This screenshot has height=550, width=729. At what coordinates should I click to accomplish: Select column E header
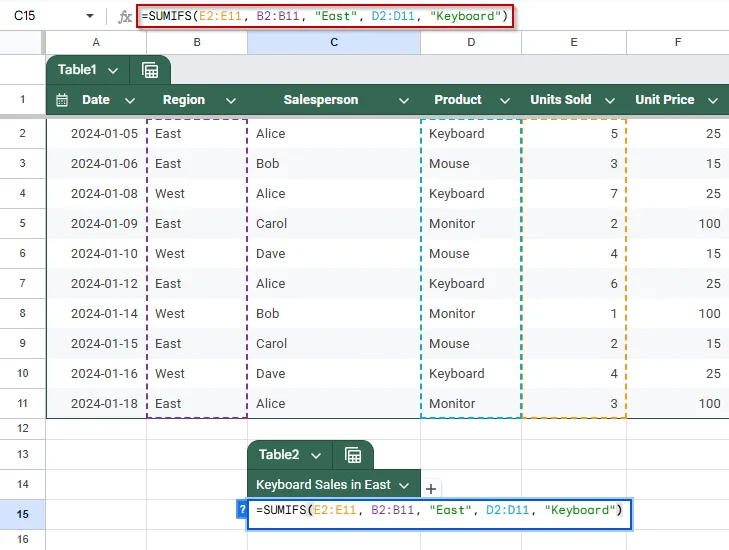click(x=574, y=43)
